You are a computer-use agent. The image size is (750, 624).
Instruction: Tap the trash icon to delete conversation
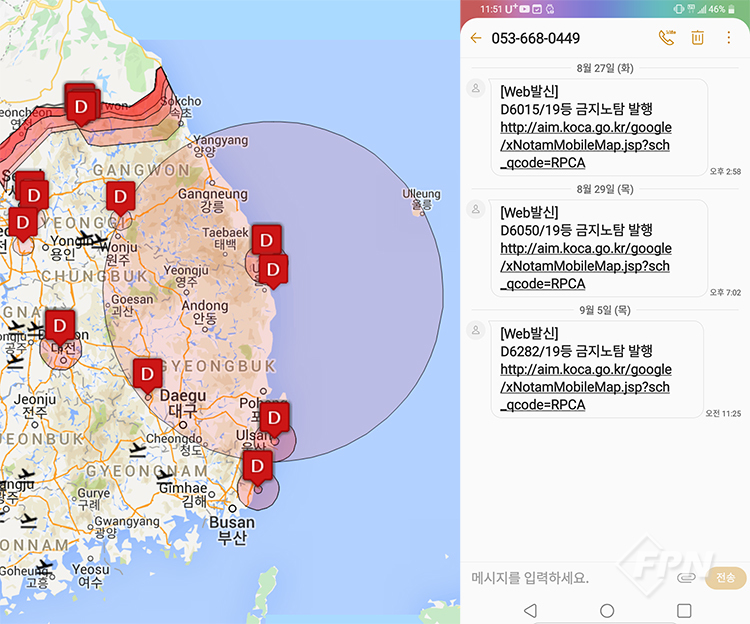698,38
